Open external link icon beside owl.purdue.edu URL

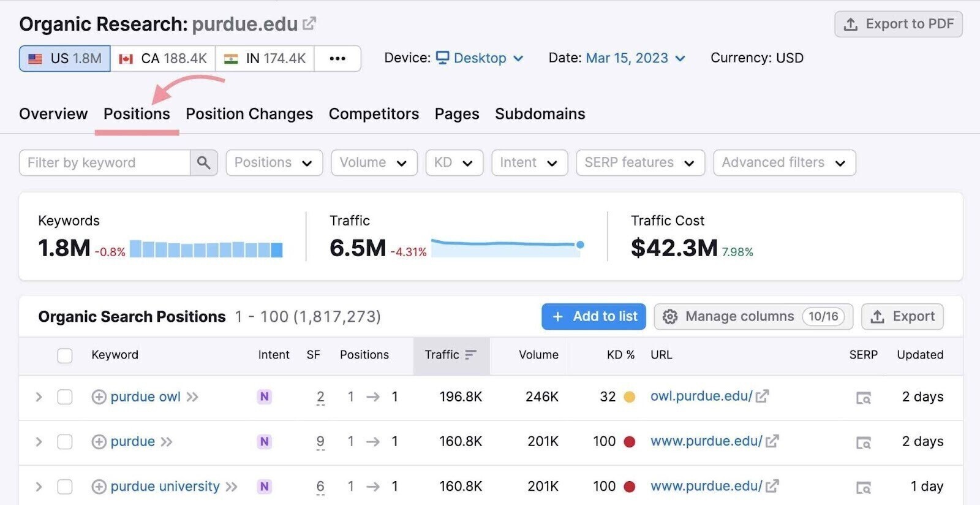point(762,397)
